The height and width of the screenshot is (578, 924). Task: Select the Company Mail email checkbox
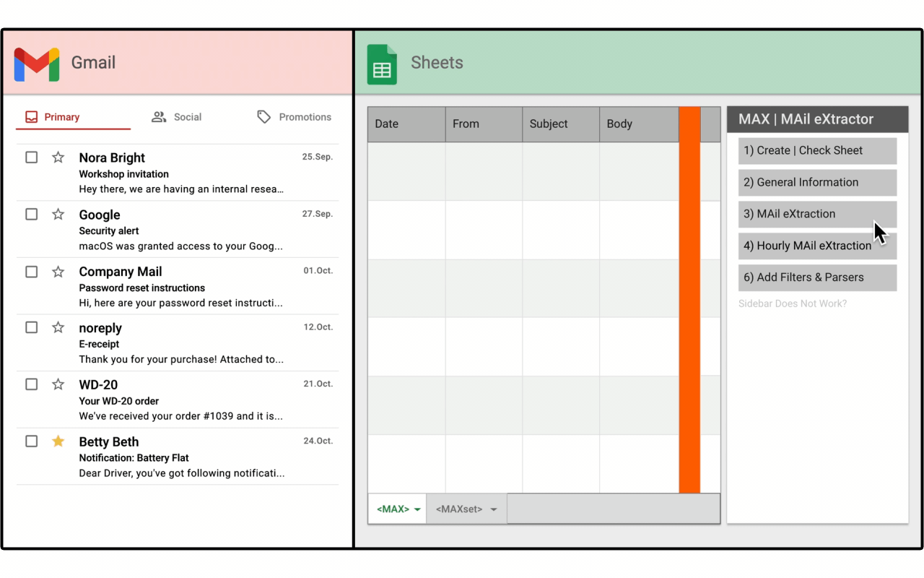pos(32,272)
